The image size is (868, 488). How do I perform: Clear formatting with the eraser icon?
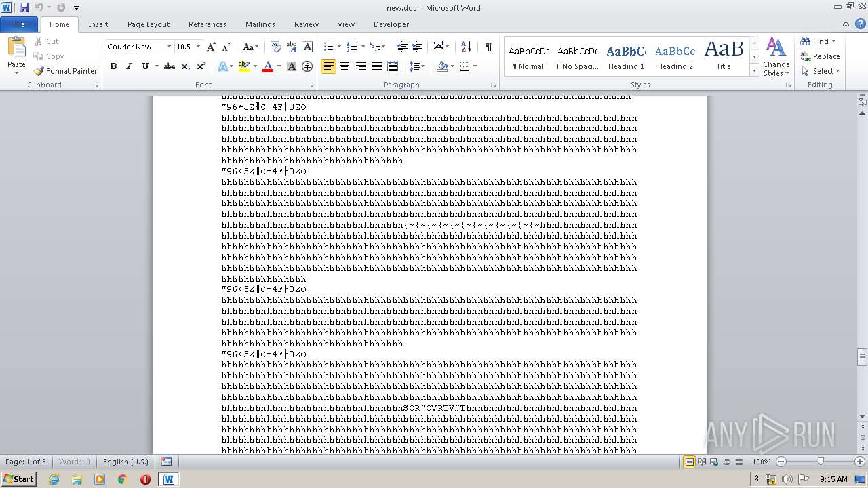coord(276,47)
